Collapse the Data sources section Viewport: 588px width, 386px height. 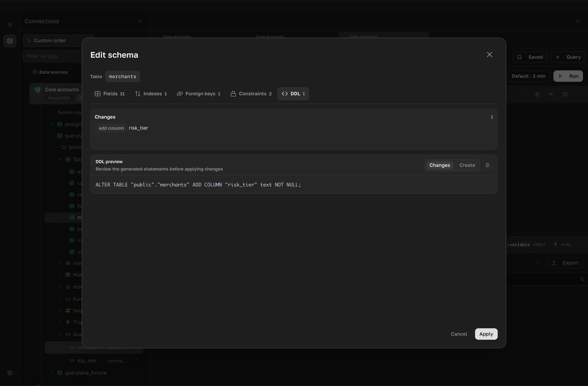point(28,72)
